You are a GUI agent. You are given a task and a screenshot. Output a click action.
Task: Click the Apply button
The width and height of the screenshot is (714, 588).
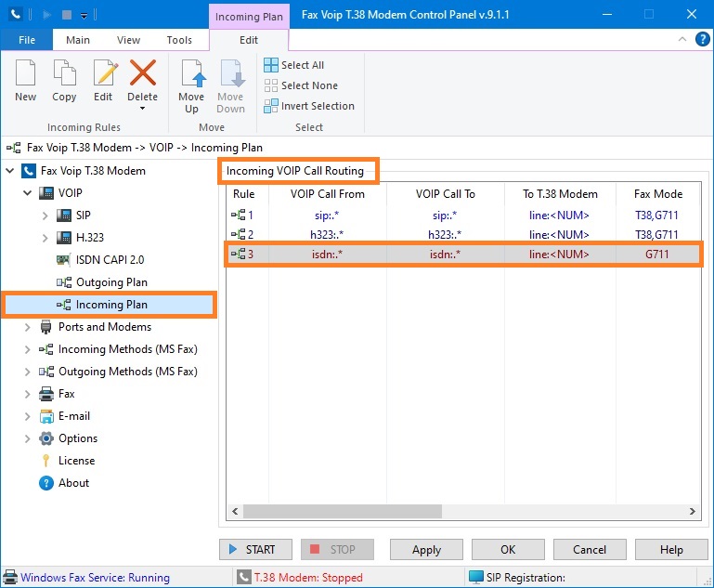click(426, 550)
